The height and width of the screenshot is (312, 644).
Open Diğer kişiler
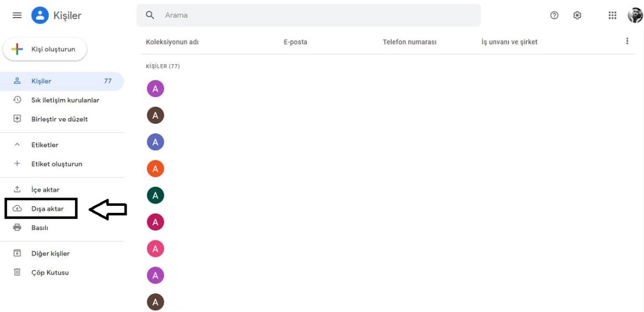click(x=50, y=254)
